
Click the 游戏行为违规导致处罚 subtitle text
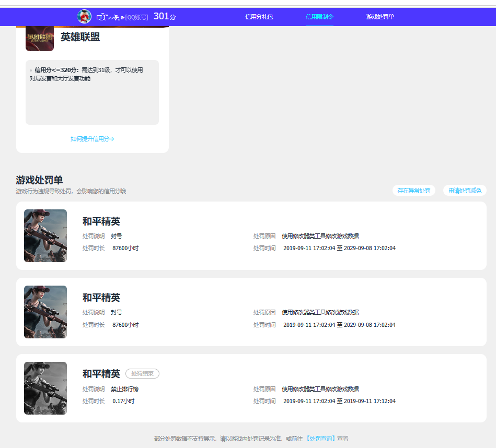pos(71,191)
